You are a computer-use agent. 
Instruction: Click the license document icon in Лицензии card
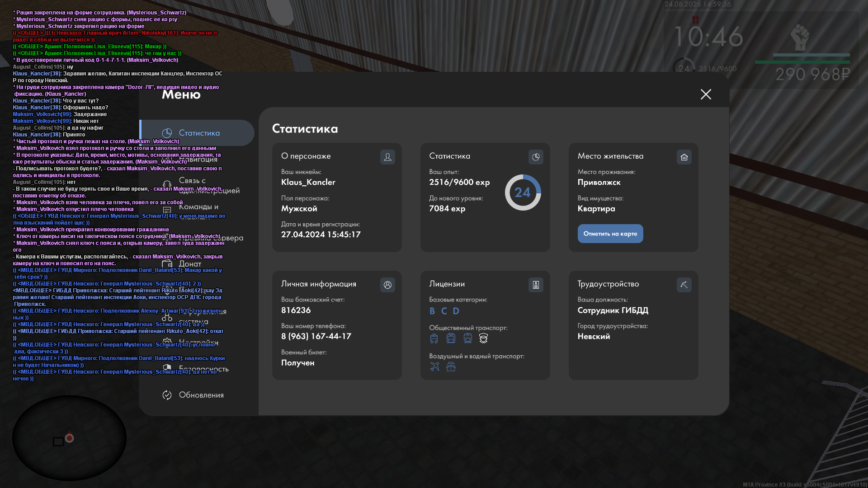[x=536, y=285]
